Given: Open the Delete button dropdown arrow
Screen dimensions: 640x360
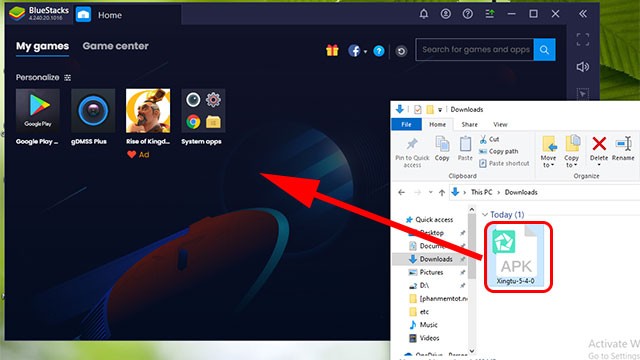Looking at the screenshot, I should click(x=599, y=165).
